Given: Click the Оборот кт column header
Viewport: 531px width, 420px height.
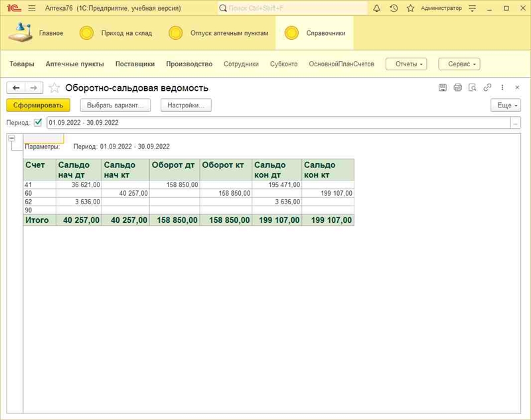Looking at the screenshot, I should [226, 170].
